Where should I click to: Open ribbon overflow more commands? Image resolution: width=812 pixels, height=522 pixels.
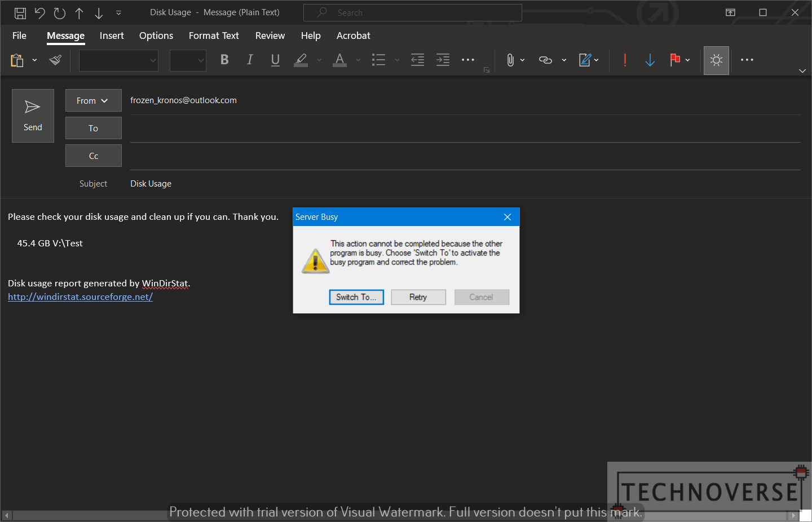point(747,60)
